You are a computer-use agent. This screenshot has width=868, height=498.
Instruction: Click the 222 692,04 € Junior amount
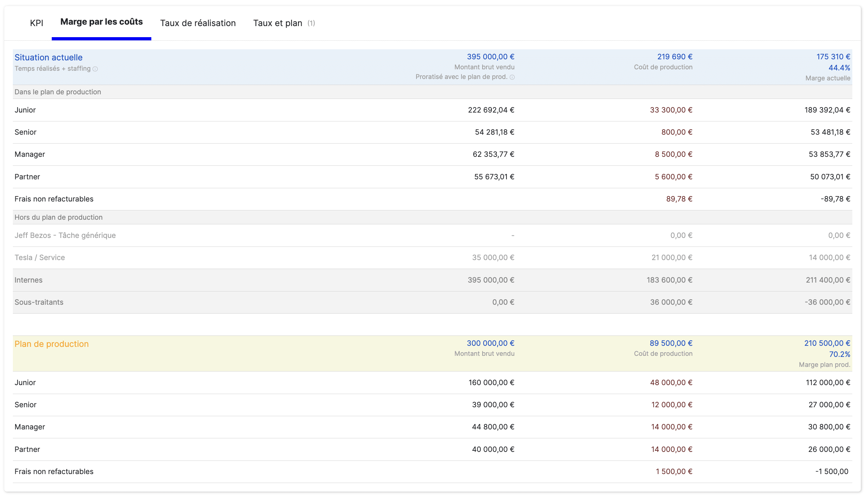point(491,110)
